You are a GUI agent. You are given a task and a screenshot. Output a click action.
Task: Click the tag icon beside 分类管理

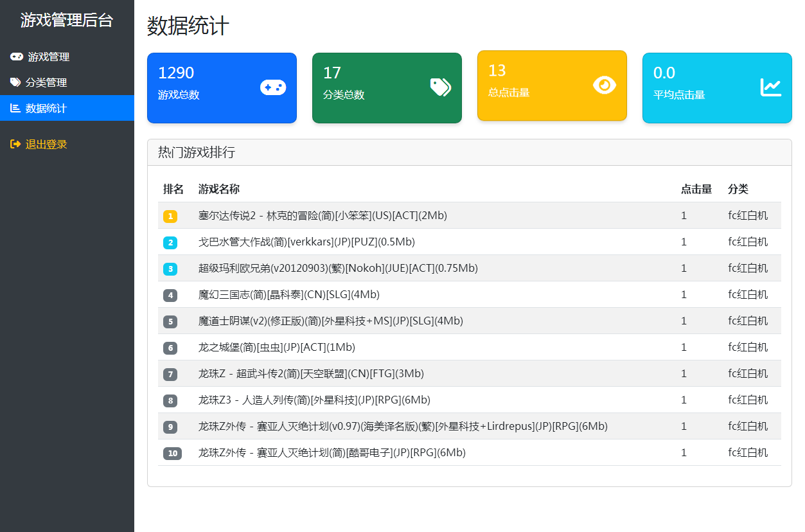coord(17,82)
